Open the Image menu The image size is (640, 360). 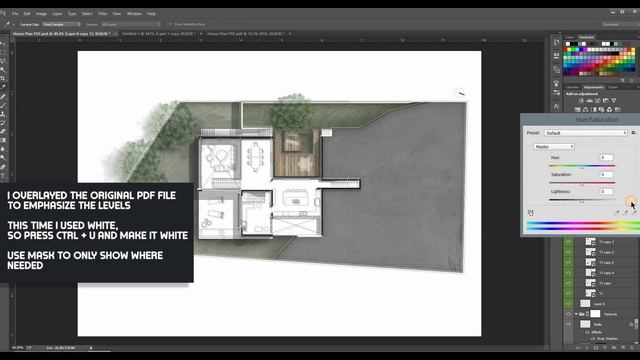click(41, 13)
